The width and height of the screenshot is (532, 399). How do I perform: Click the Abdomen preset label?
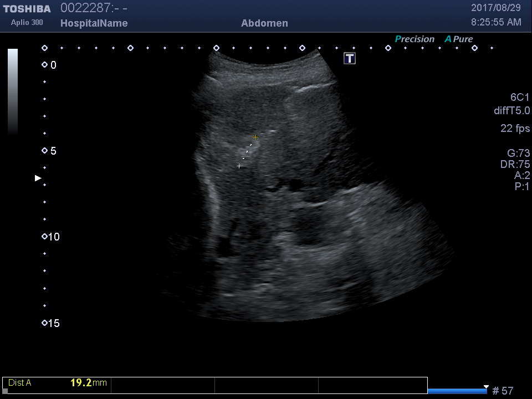(x=264, y=23)
